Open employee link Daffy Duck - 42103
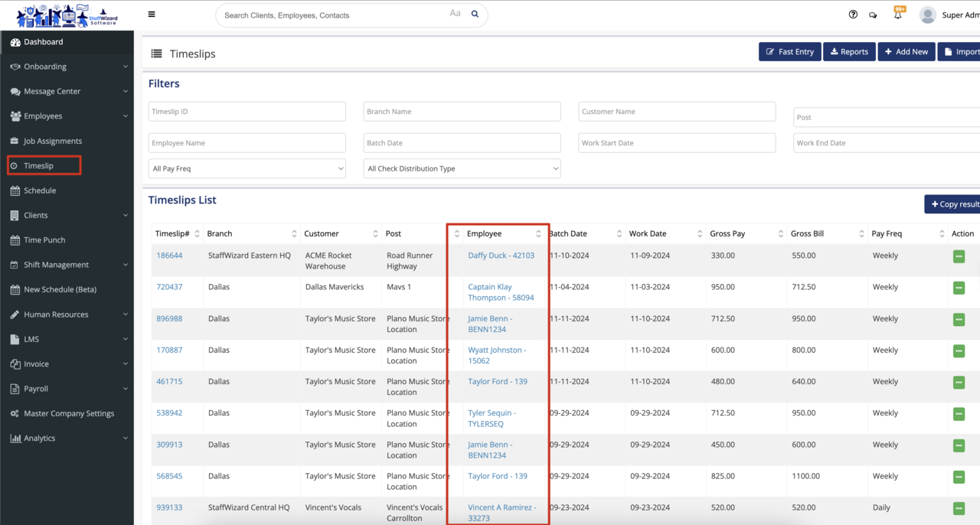Image resolution: width=980 pixels, height=525 pixels. (x=501, y=256)
